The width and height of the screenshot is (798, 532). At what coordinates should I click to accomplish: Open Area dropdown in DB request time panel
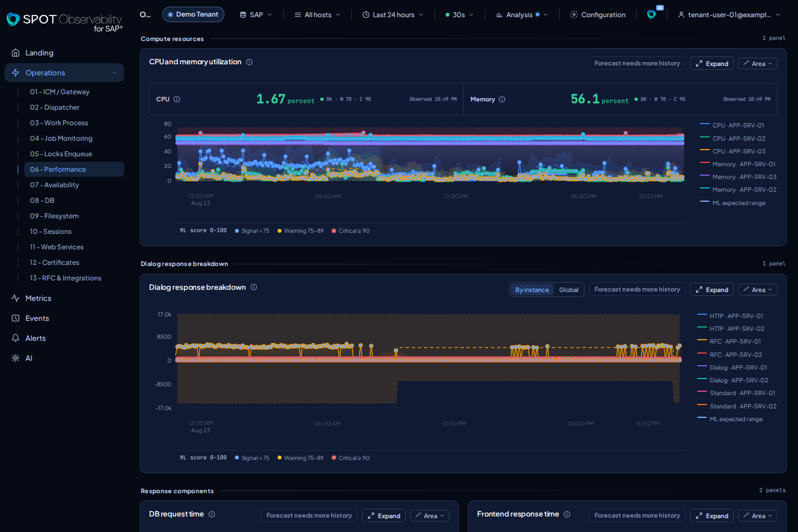click(x=429, y=516)
